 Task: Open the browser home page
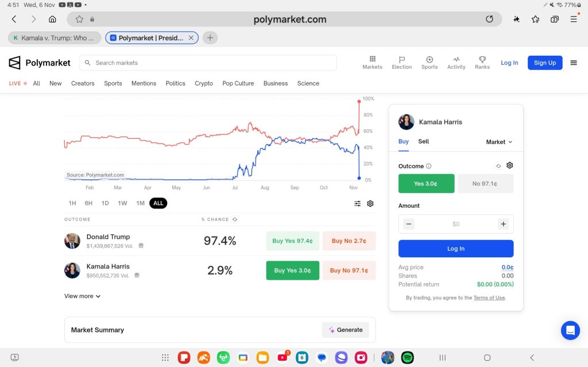52,19
